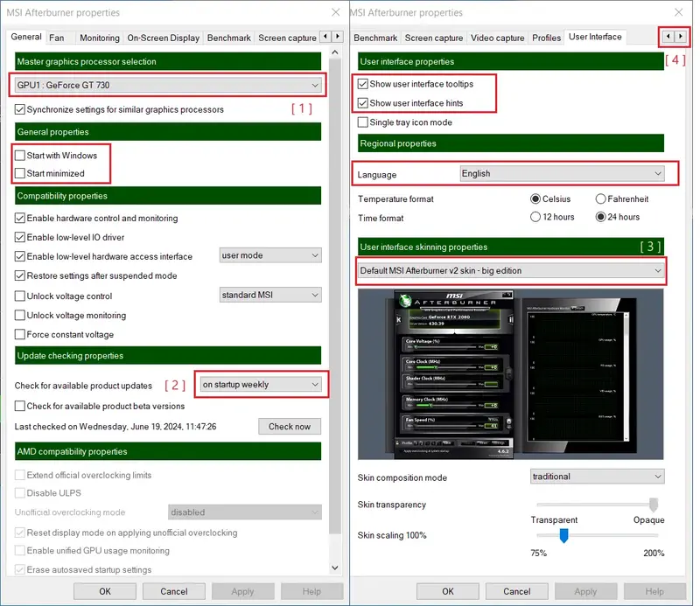Select Fahrenheit temperature format
The image size is (700, 606).
point(601,199)
